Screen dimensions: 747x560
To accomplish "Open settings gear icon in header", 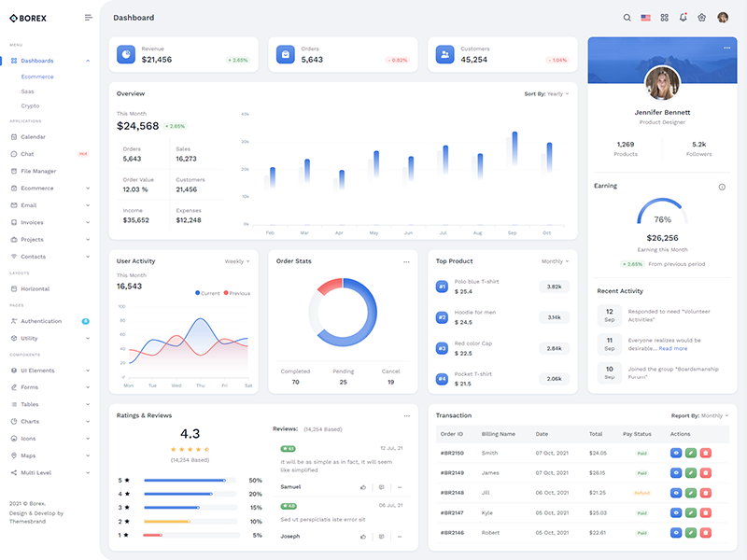I will point(701,18).
